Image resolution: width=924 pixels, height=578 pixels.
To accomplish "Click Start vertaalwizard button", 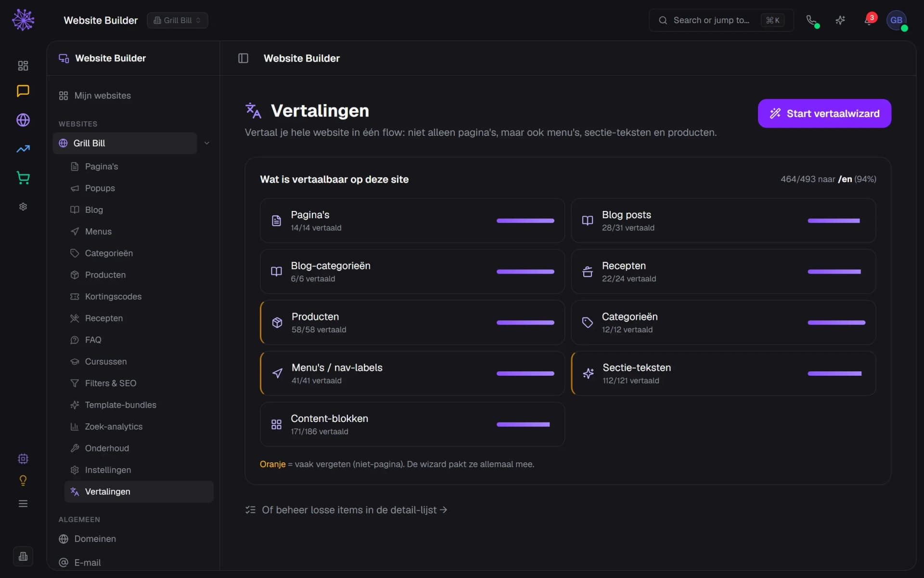I will [x=824, y=113].
